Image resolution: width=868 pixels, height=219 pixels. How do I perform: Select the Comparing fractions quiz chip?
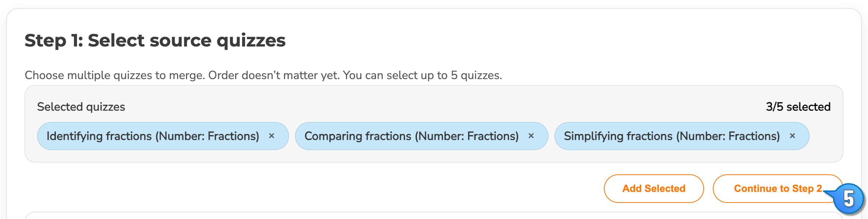click(411, 136)
